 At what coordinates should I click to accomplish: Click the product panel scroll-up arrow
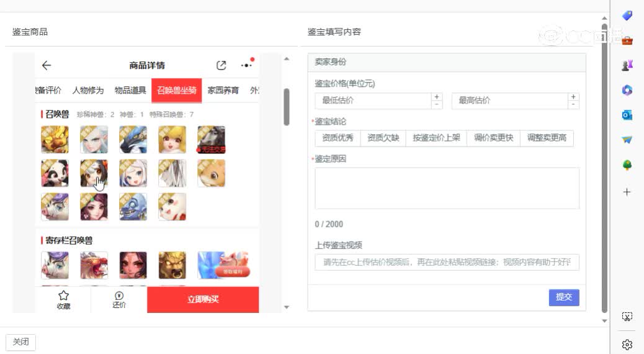(287, 59)
